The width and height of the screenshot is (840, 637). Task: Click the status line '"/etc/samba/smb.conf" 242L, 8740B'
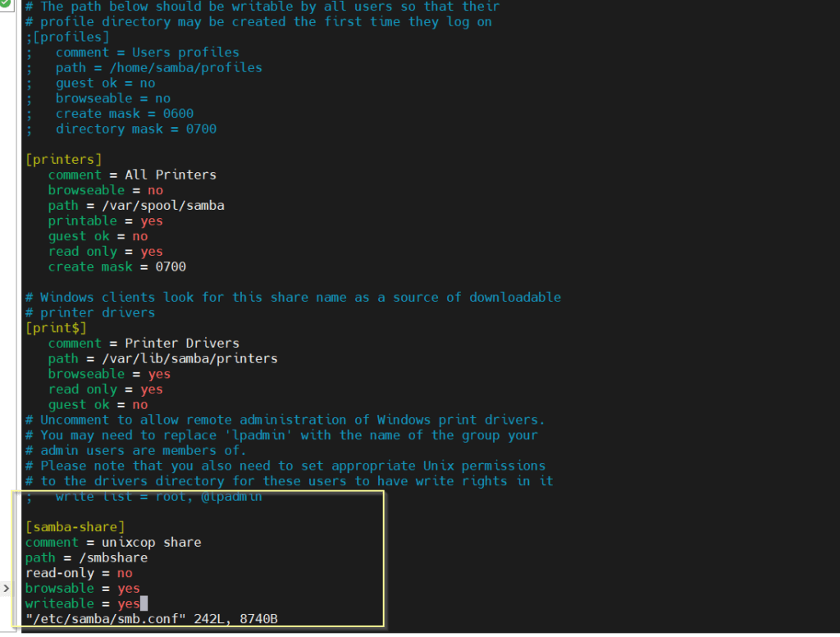click(152, 619)
